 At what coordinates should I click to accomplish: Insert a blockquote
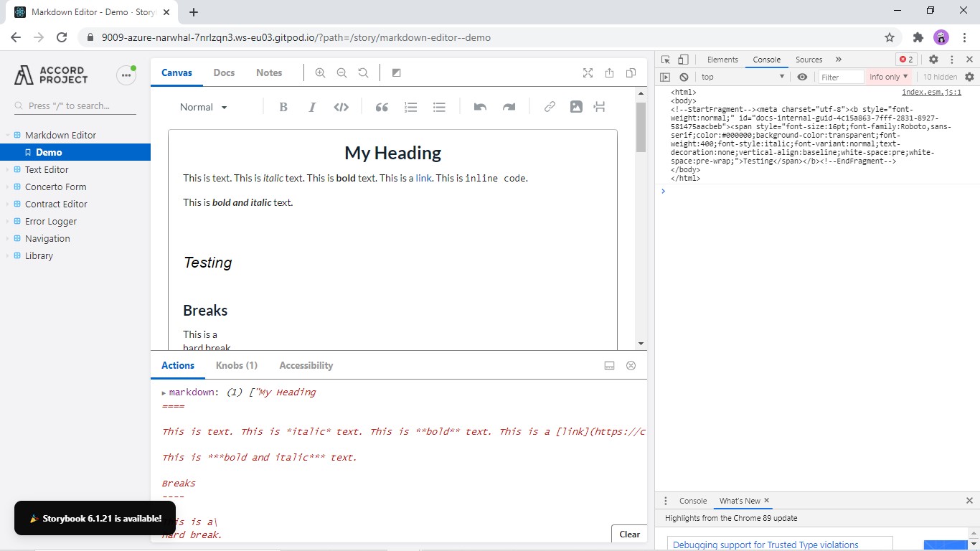(381, 106)
